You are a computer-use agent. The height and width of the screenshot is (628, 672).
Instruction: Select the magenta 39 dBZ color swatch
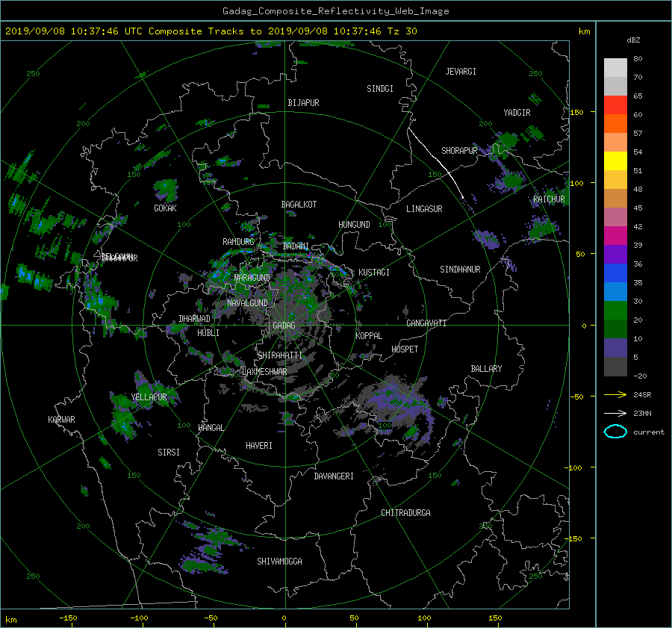(x=615, y=236)
